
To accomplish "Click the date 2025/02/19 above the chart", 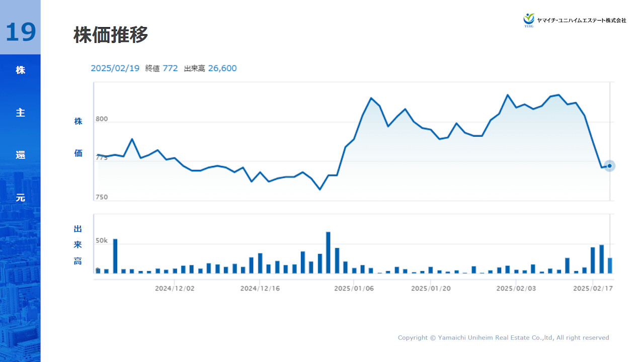I will [x=115, y=68].
